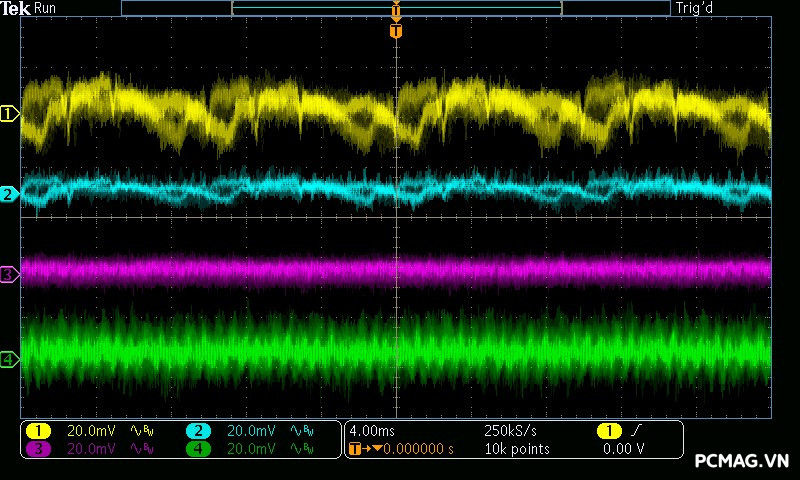Click the trigger source channel 1 badge

click(x=609, y=430)
